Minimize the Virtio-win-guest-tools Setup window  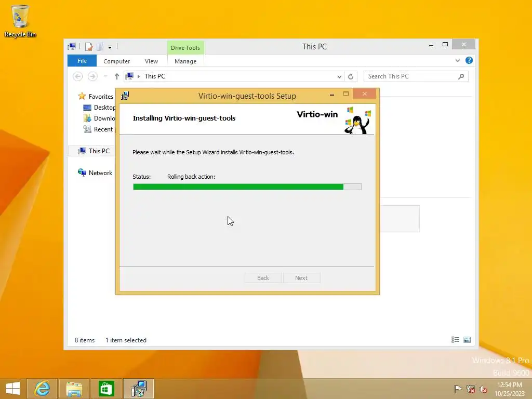(332, 94)
